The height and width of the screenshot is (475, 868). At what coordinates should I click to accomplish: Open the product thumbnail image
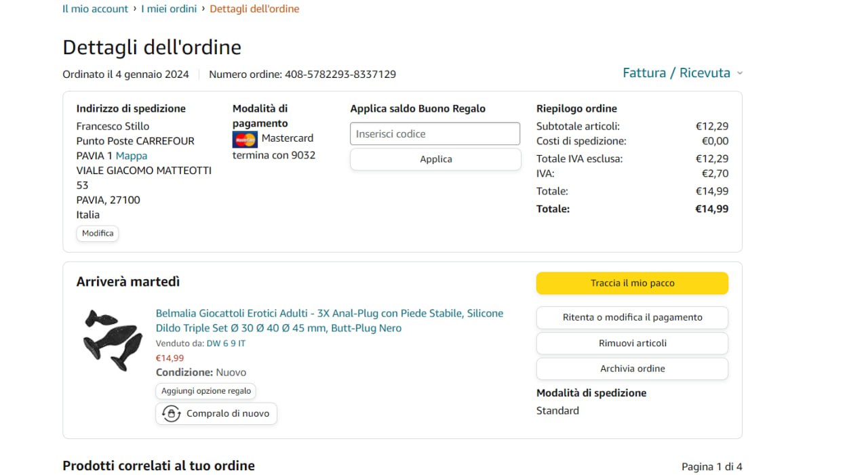tap(113, 339)
